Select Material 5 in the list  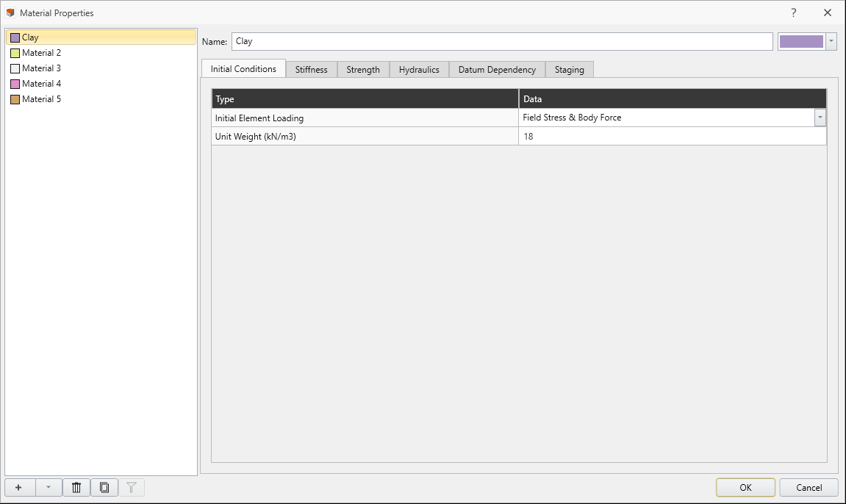point(101,99)
